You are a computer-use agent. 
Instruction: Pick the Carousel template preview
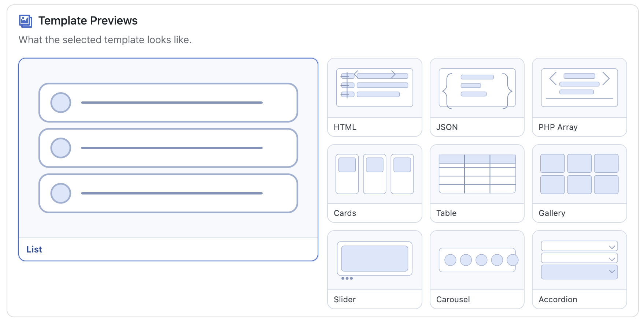[477, 270]
